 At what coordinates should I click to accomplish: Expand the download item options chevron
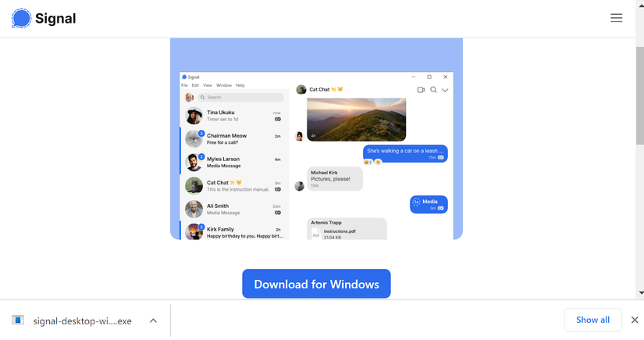153,320
